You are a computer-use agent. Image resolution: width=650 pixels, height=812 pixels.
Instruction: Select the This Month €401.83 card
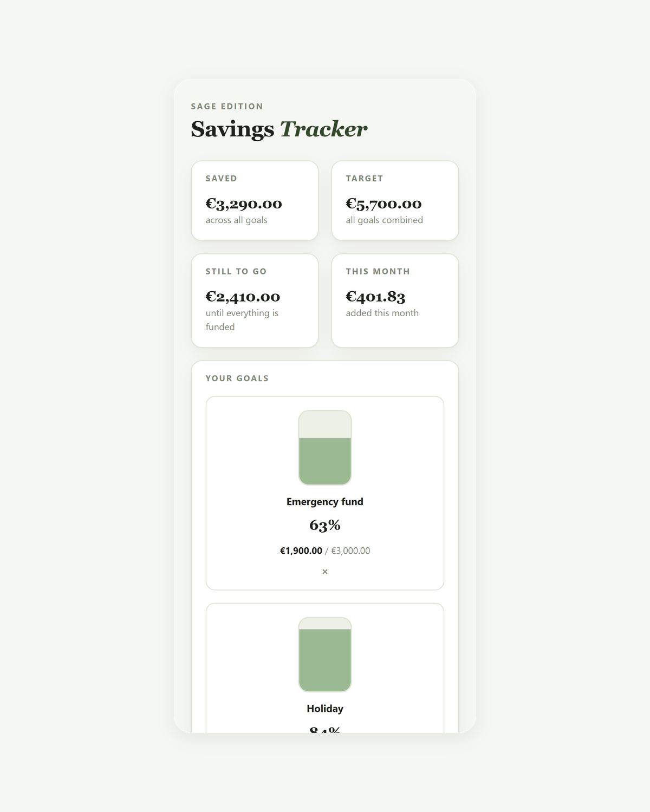pyautogui.click(x=395, y=300)
